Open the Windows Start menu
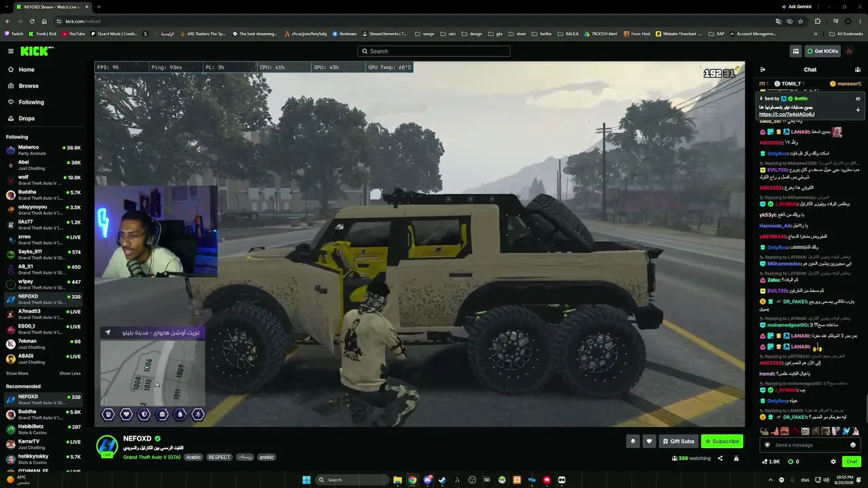 pos(307,480)
